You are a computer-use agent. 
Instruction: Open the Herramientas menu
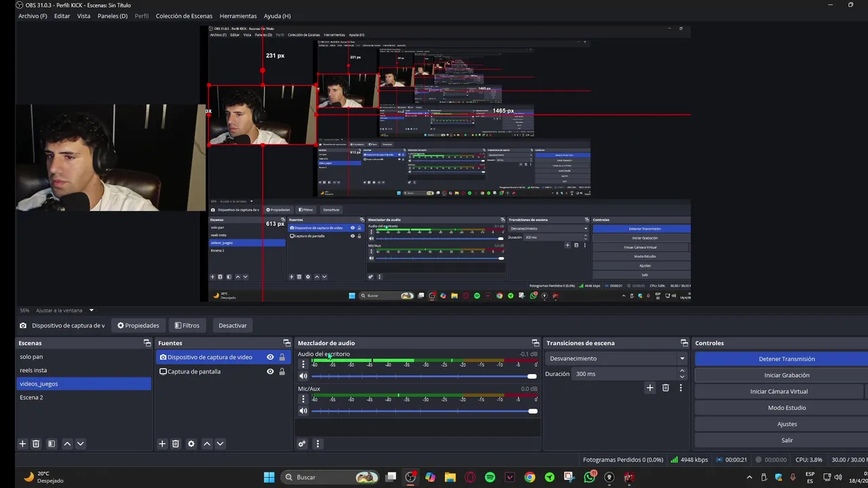(238, 16)
